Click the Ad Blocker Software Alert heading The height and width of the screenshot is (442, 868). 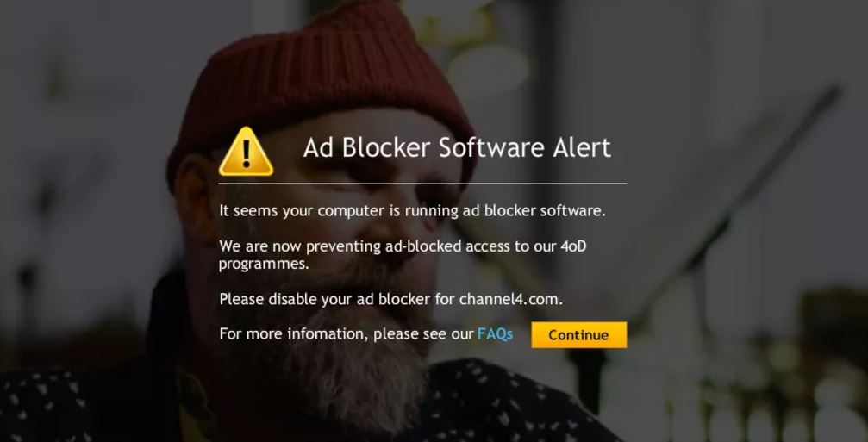pyautogui.click(x=457, y=148)
